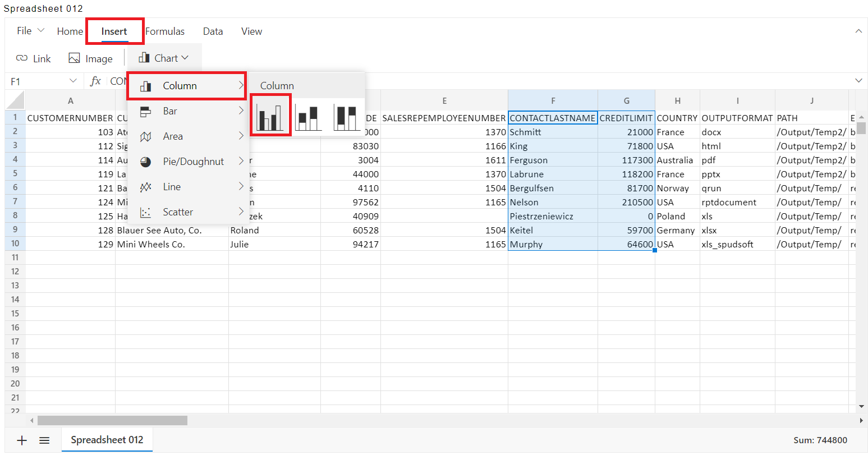Click the rptdocument format cell
This screenshot has height=455, width=868.
(x=737, y=202)
